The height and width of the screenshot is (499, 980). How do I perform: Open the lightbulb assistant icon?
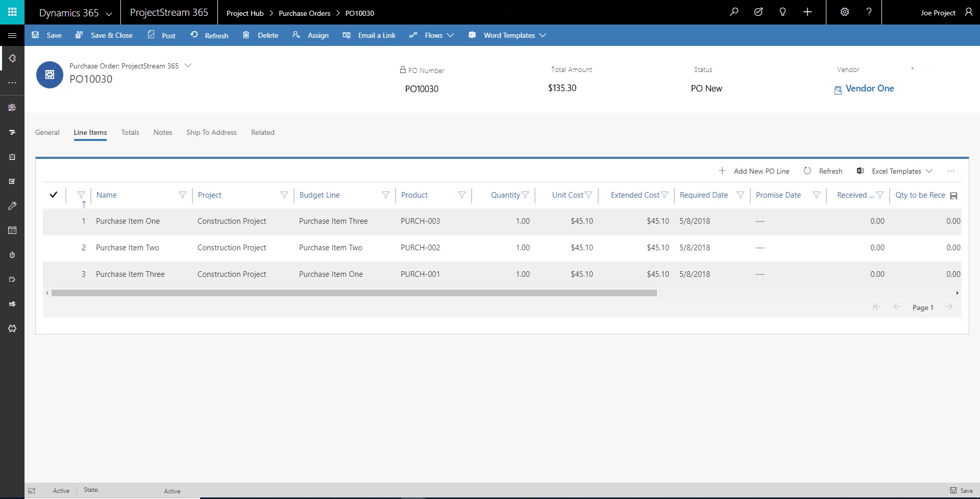(x=782, y=12)
